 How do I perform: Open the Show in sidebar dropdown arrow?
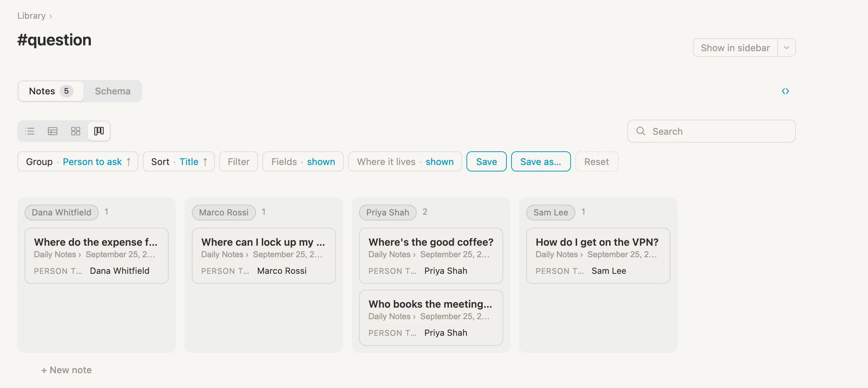pos(787,48)
